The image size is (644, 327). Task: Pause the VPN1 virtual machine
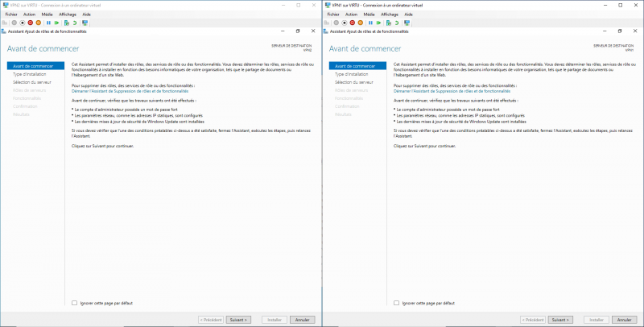click(x=370, y=23)
